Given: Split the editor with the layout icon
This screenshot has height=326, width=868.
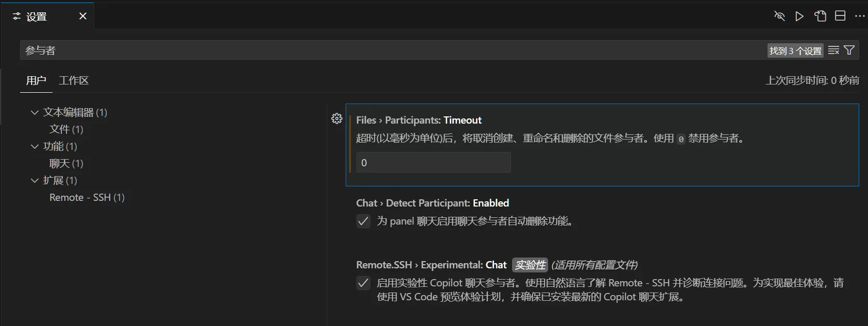Looking at the screenshot, I should [840, 16].
